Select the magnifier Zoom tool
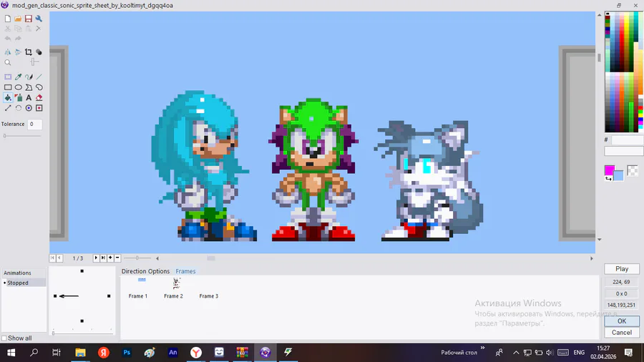644x362 pixels. click(x=8, y=62)
